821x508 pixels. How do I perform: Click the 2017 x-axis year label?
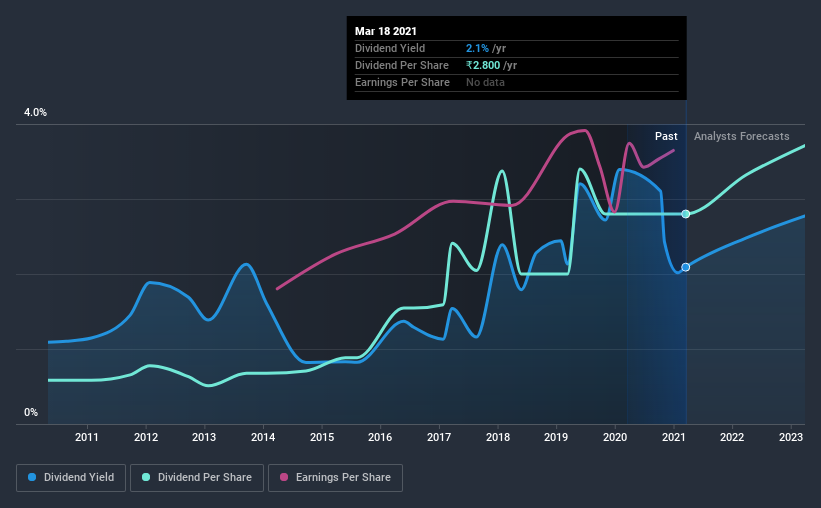coord(439,437)
